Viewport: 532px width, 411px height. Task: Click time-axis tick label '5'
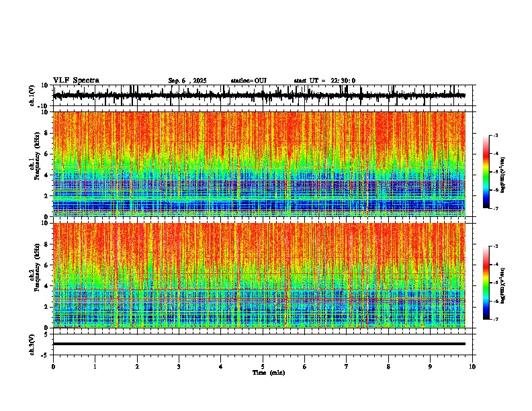263,367
